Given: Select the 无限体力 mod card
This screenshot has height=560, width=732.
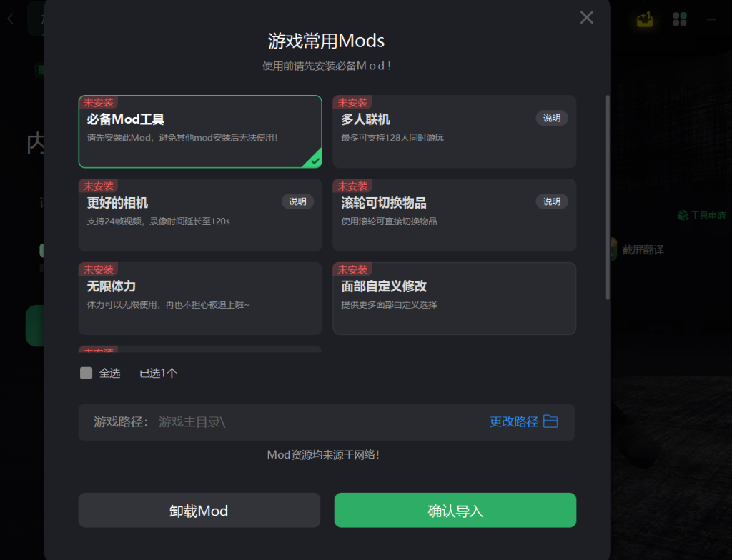Looking at the screenshot, I should (200, 299).
